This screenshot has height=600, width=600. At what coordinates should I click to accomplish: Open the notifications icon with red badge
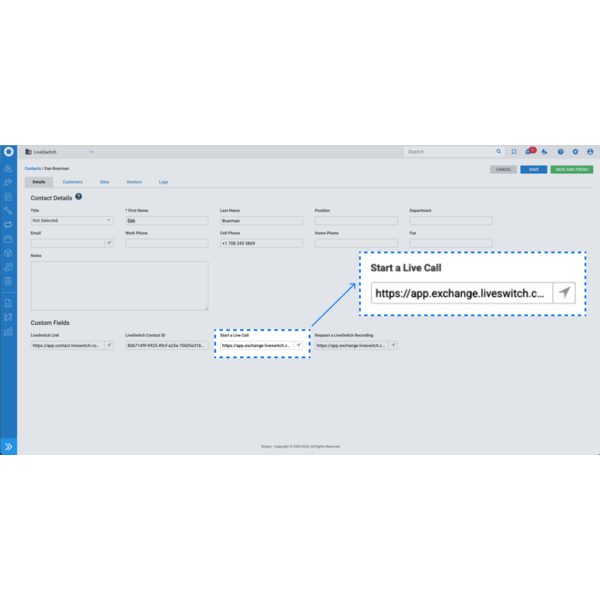pyautogui.click(x=529, y=152)
